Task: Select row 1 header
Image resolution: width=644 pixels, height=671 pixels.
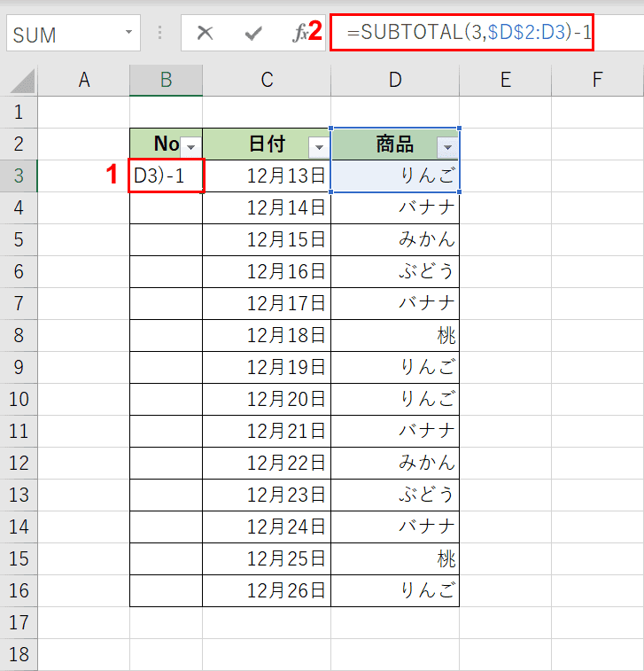Action: (x=19, y=112)
